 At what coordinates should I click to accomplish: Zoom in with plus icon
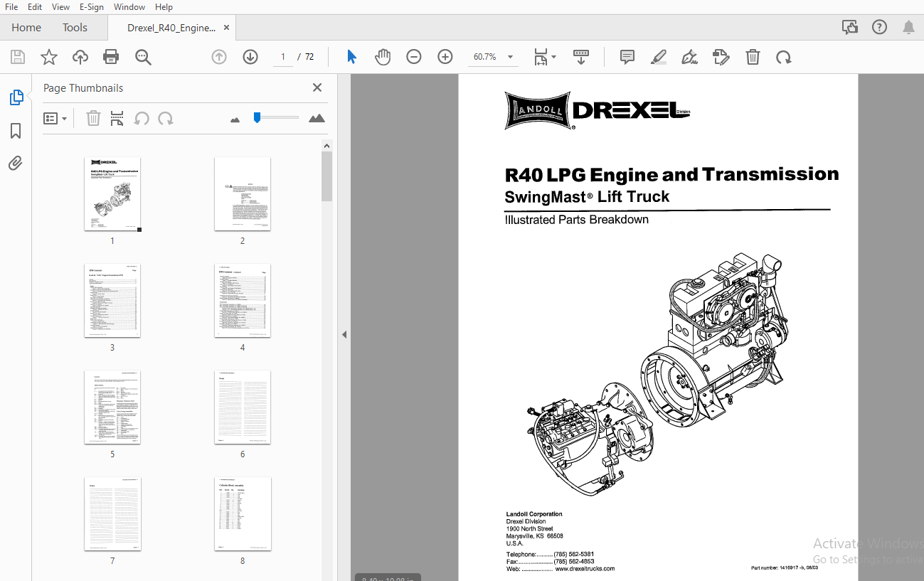(445, 57)
